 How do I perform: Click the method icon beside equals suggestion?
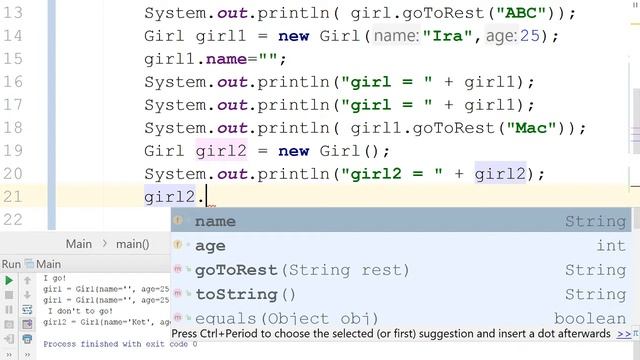point(178,317)
